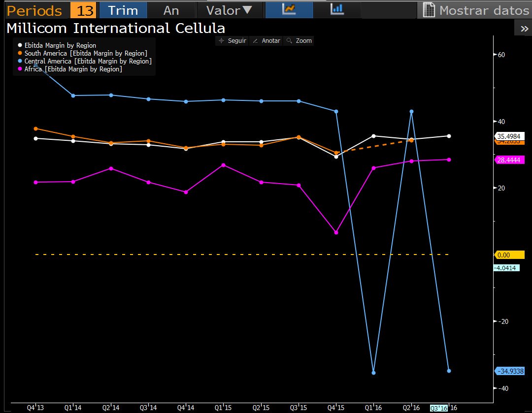Click the magenta 28.4444 value label
Image resolution: width=532 pixels, height=413 pixels.
tap(509, 160)
